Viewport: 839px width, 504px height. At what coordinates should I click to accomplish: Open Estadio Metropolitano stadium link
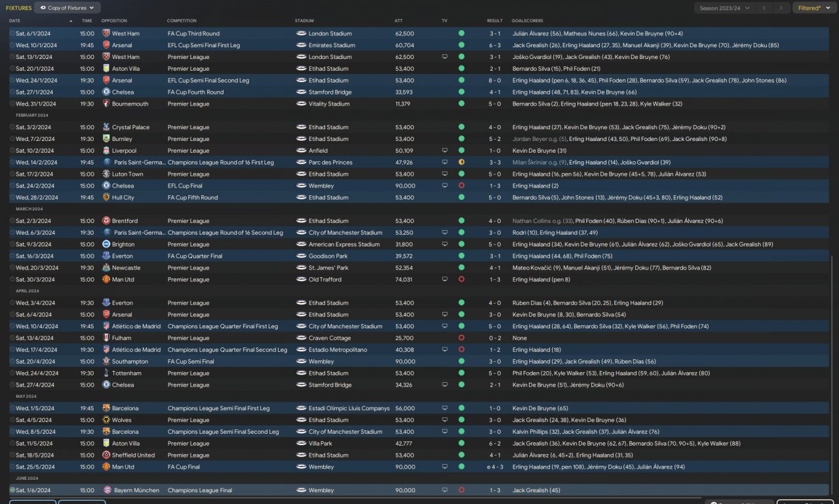pyautogui.click(x=338, y=350)
